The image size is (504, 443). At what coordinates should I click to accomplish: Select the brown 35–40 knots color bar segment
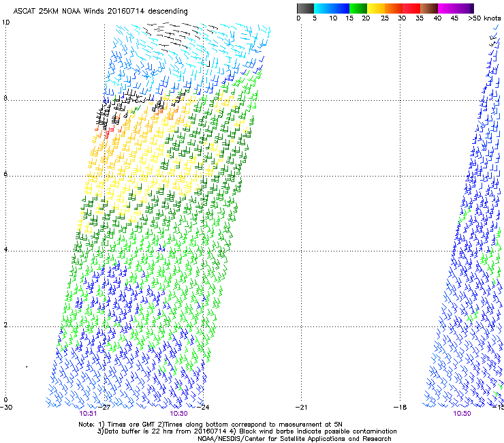coord(429,8)
